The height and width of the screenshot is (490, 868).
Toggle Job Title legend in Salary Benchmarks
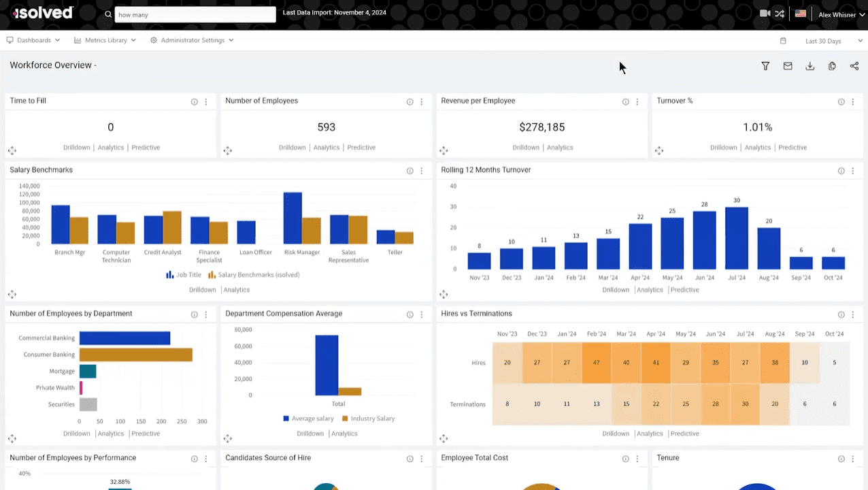(184, 275)
